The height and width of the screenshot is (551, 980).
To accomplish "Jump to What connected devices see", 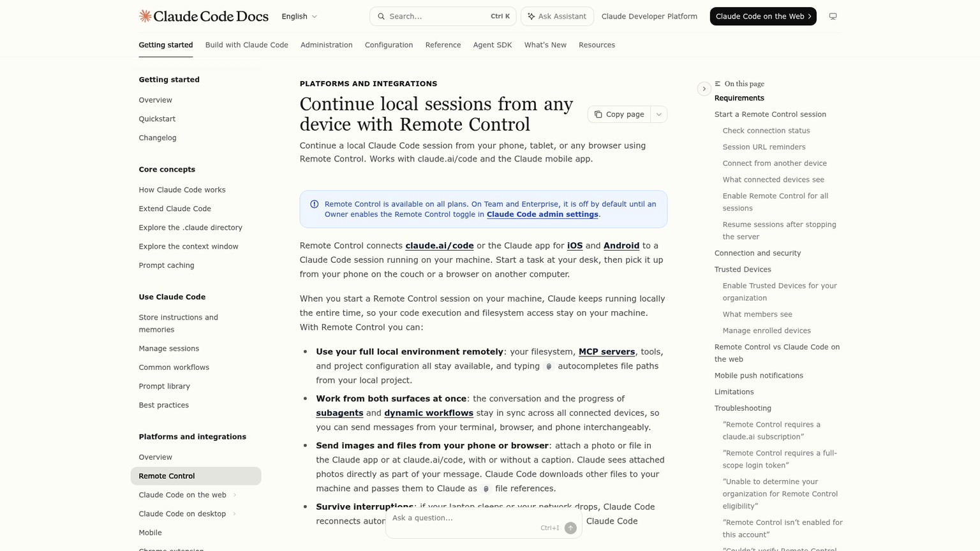I will pyautogui.click(x=773, y=180).
